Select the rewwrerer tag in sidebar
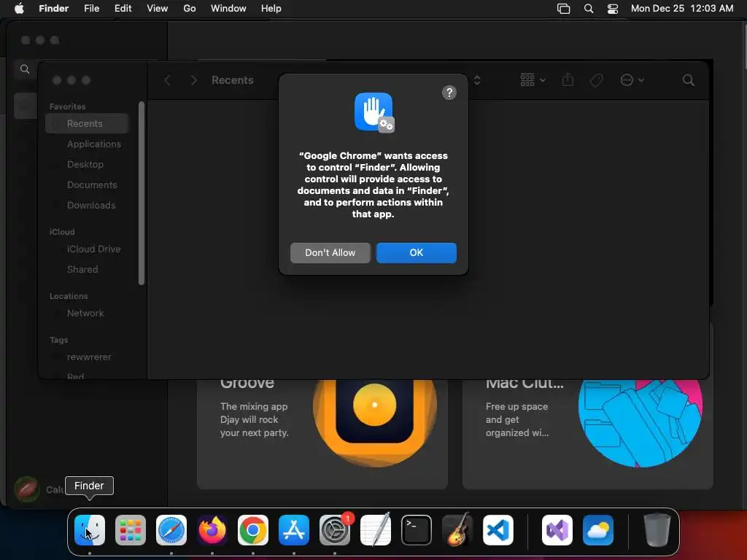This screenshot has width=747, height=560. (88, 357)
